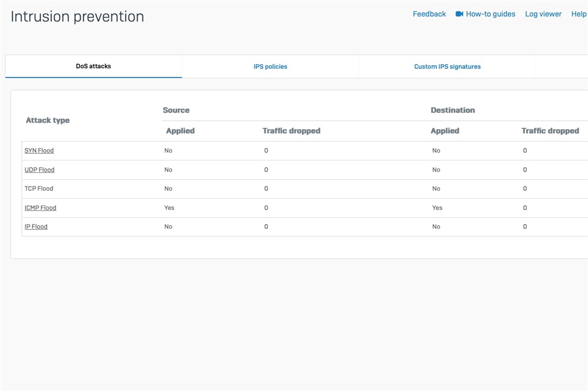The image size is (588, 391).
Task: Open the Log viewer link
Action: [x=543, y=14]
